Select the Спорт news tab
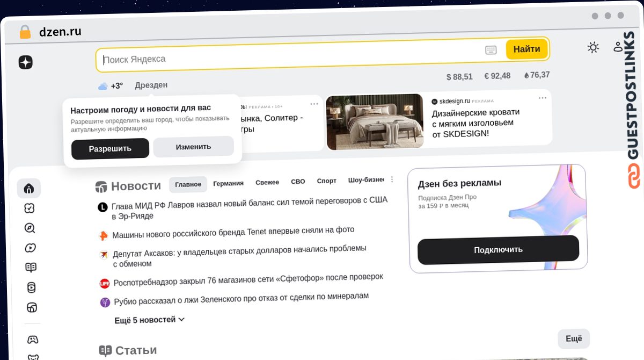This screenshot has height=360, width=644. pos(327,181)
